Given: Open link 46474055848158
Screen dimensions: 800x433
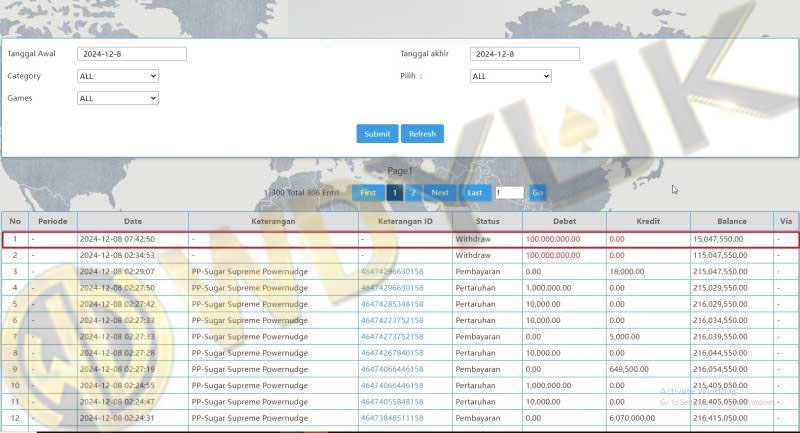Looking at the screenshot, I should (x=392, y=402).
